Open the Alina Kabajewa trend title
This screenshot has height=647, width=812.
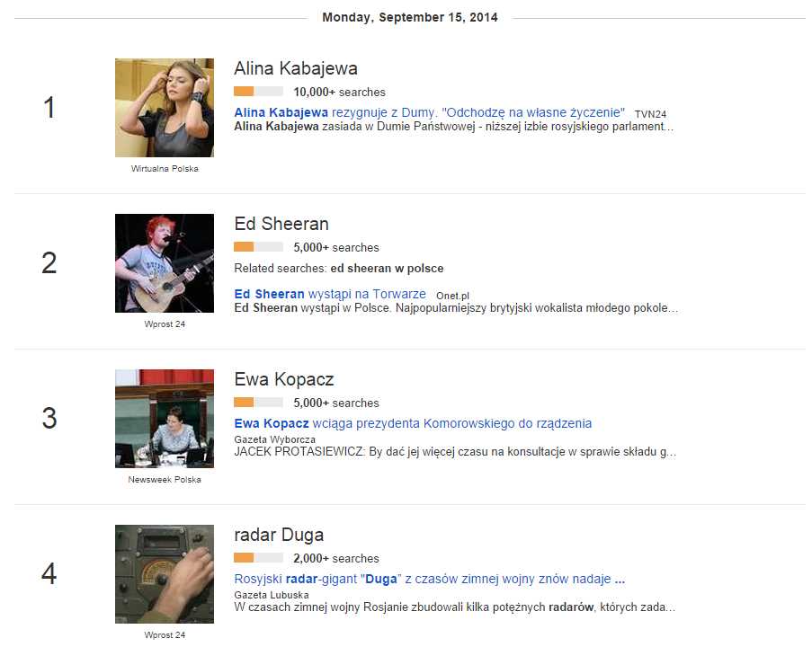click(x=296, y=68)
